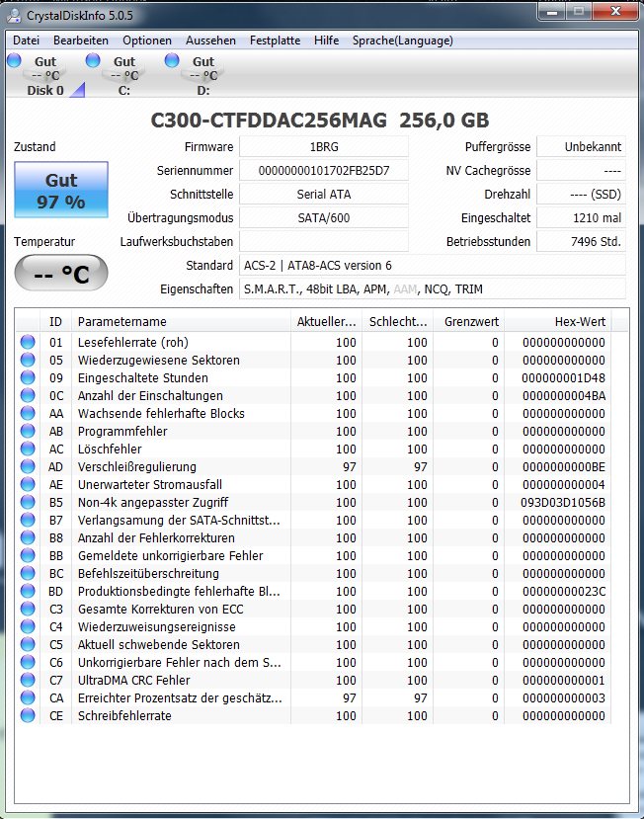Click hex value 0000000004BA
The height and width of the screenshot is (819, 644).
(564, 396)
